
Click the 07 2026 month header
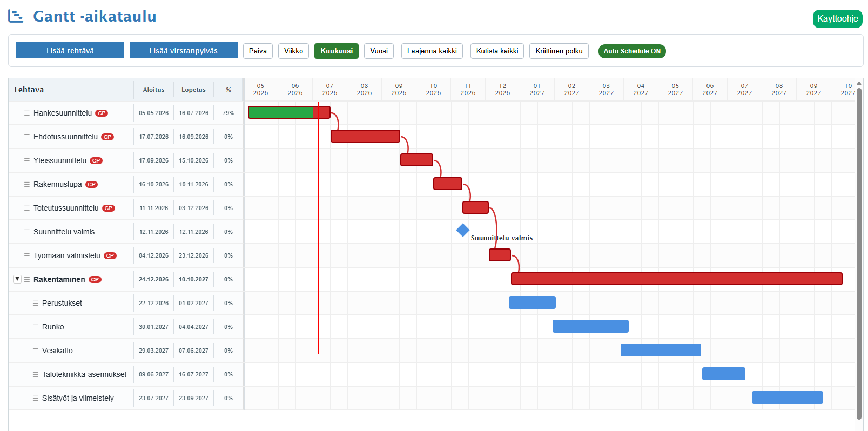(329, 90)
